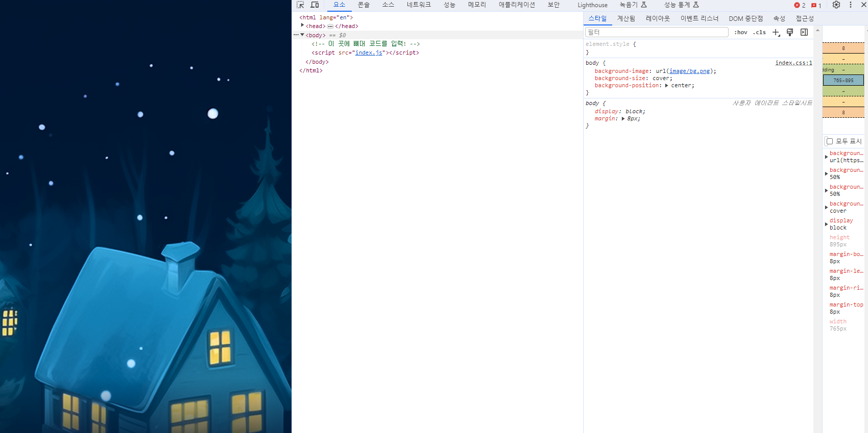This screenshot has width=868, height=433.
Task: Expand the background-position shorthand triangle
Action: click(667, 85)
